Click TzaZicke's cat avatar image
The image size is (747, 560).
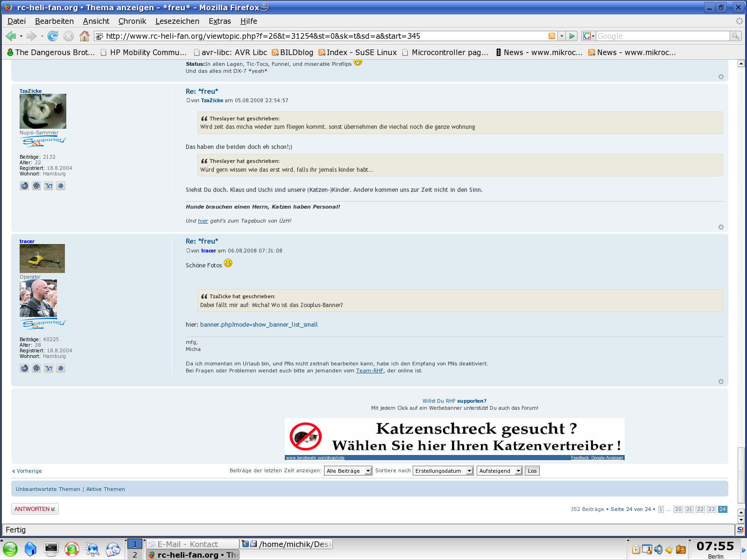click(43, 111)
